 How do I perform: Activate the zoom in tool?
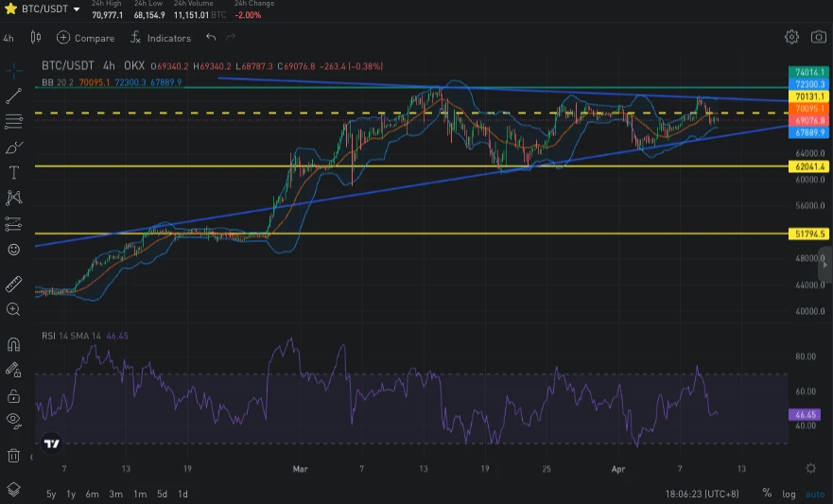(x=13, y=309)
